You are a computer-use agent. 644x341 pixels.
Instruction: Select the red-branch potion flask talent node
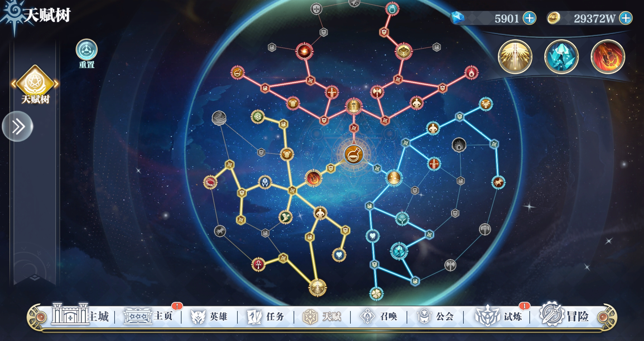(x=237, y=73)
